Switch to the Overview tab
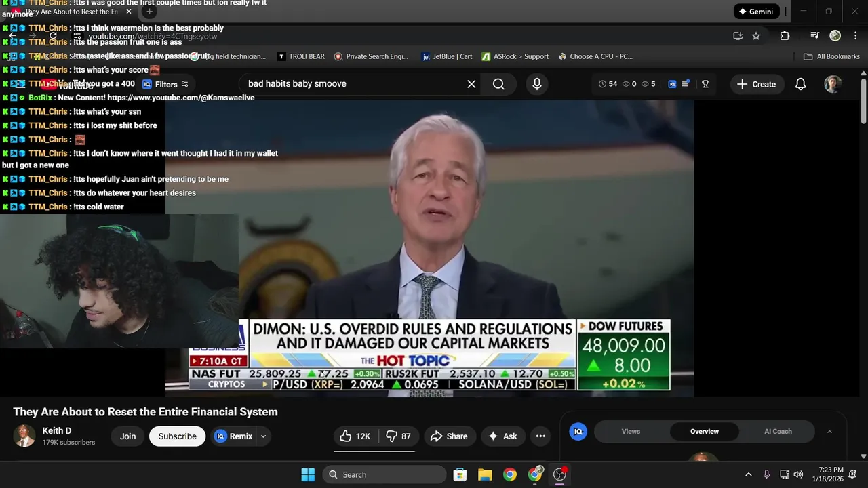 coord(705,431)
